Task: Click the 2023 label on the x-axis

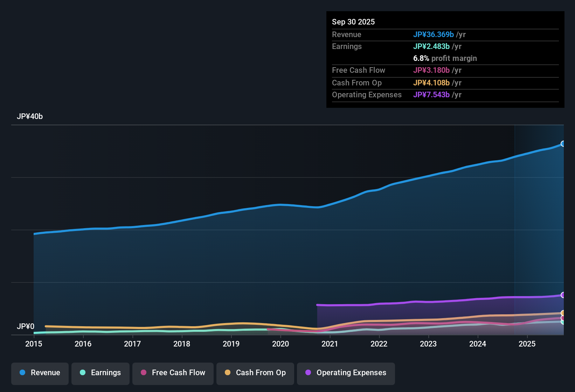Action: 428,344
